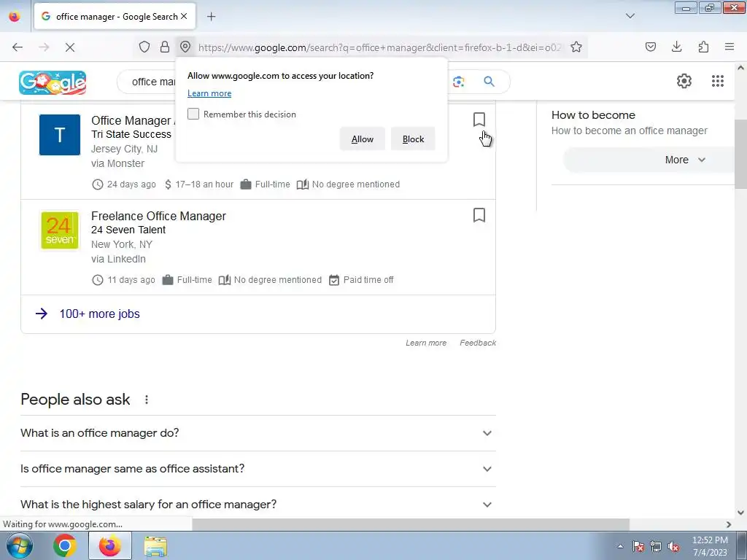Click the Tri State Success T logo
This screenshot has height=560, width=747.
coord(60,135)
